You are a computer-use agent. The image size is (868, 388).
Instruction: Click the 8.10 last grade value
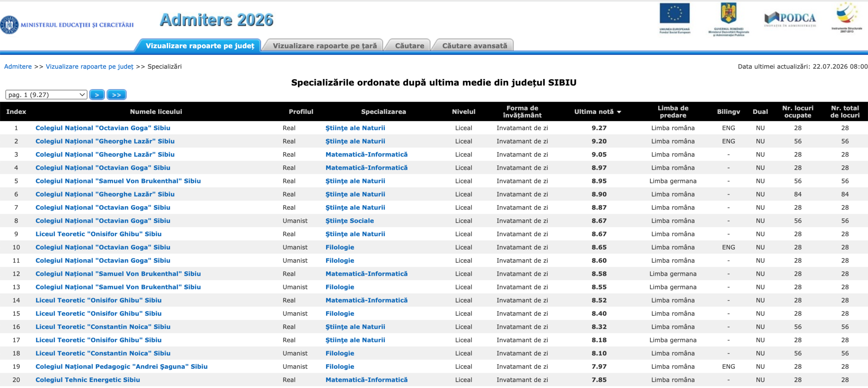(599, 353)
